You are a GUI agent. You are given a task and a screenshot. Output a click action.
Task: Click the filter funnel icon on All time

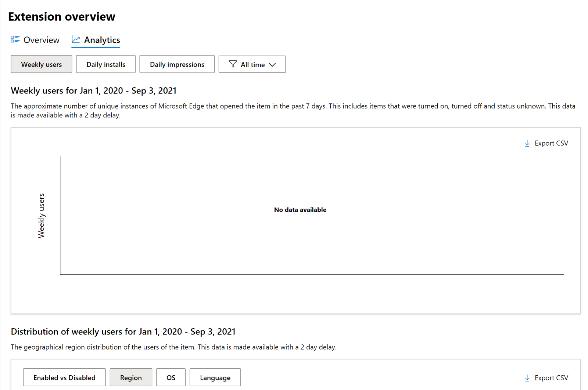(x=233, y=64)
